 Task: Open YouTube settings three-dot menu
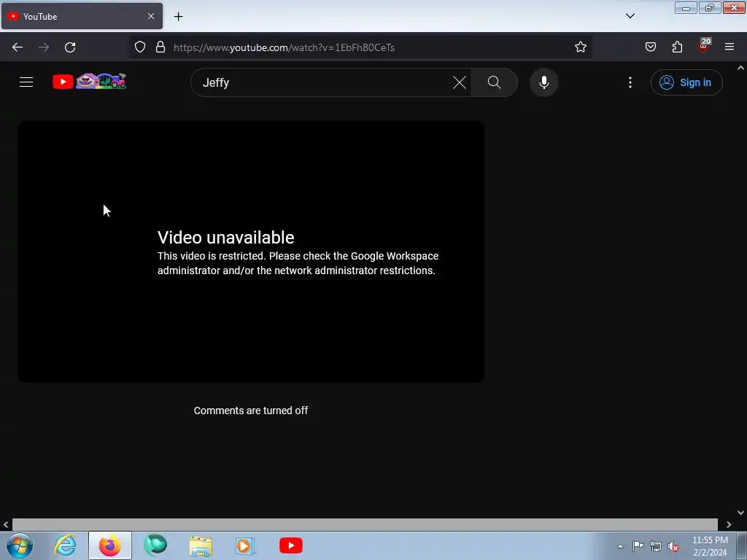click(630, 82)
